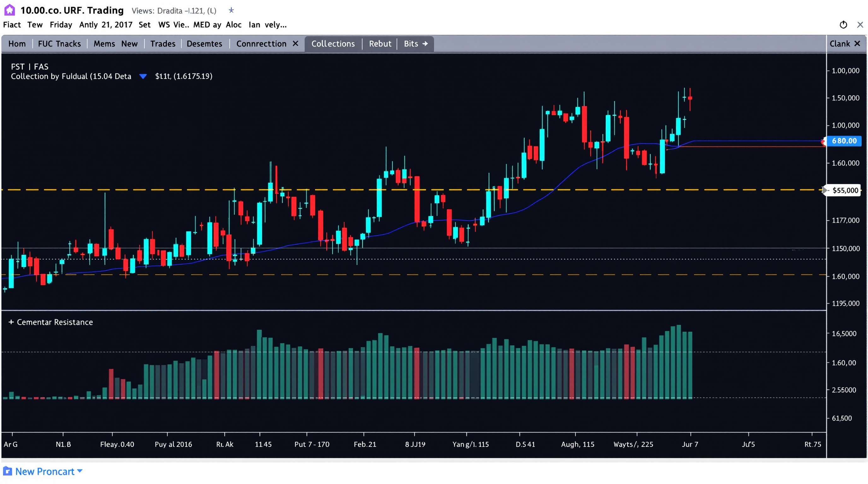The height and width of the screenshot is (484, 868).
Task: Click the Ian vely... menu item
Action: (x=267, y=25)
